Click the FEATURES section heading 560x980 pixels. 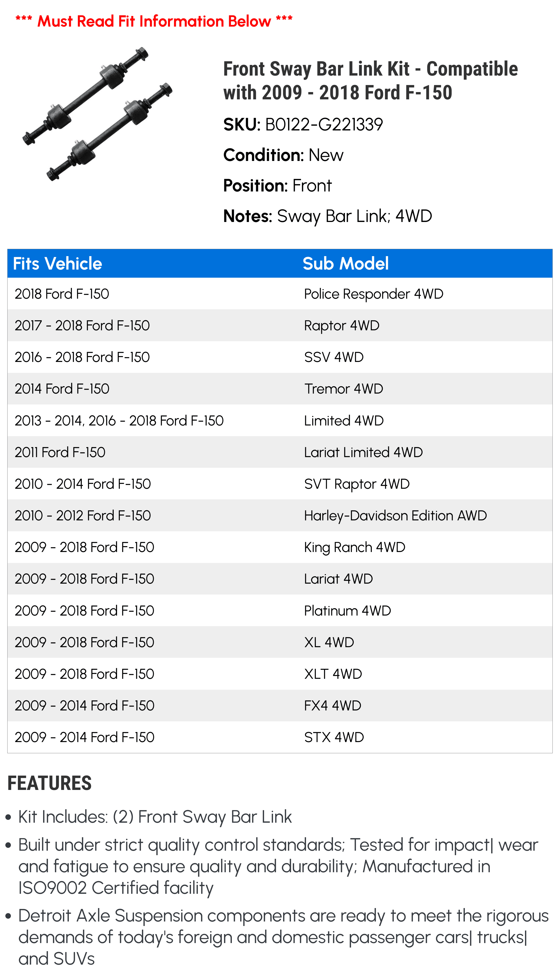(50, 783)
